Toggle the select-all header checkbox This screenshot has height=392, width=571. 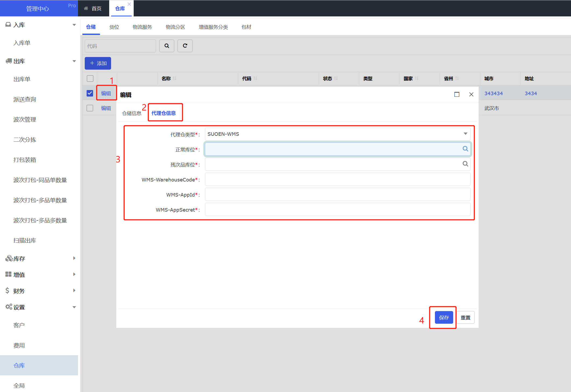(90, 79)
